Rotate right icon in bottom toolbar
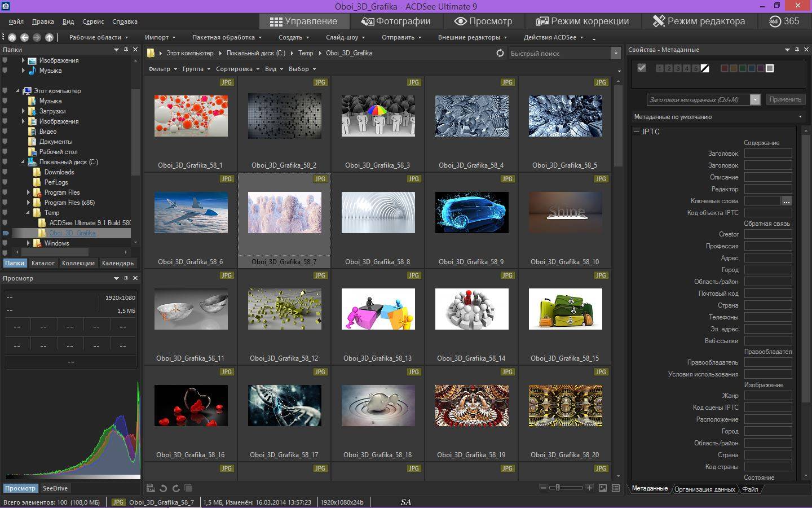 pyautogui.click(x=176, y=488)
